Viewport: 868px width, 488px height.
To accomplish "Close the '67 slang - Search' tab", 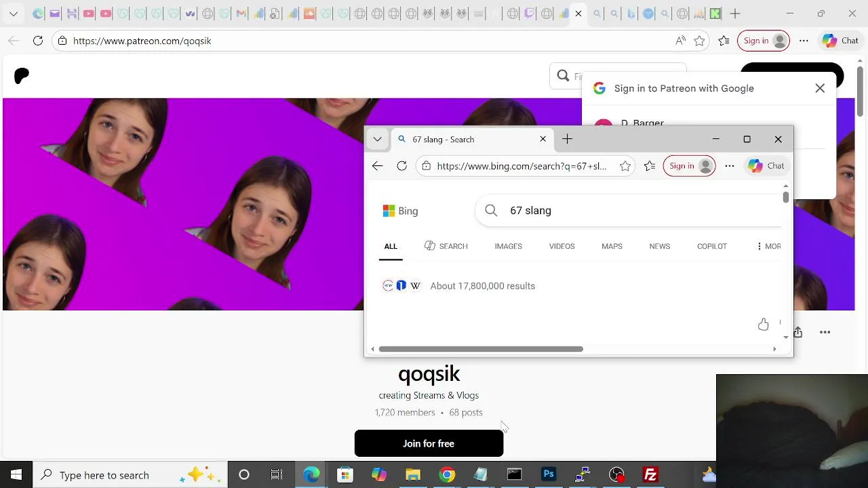I will pyautogui.click(x=542, y=139).
